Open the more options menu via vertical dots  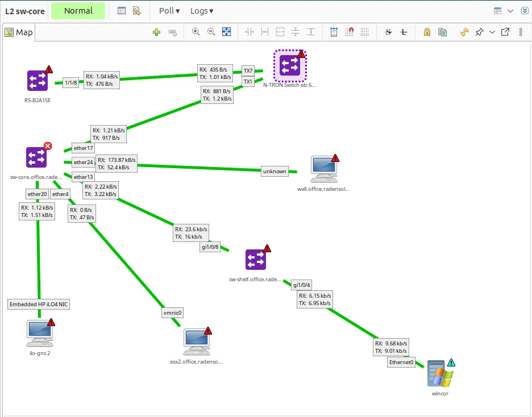tap(521, 32)
